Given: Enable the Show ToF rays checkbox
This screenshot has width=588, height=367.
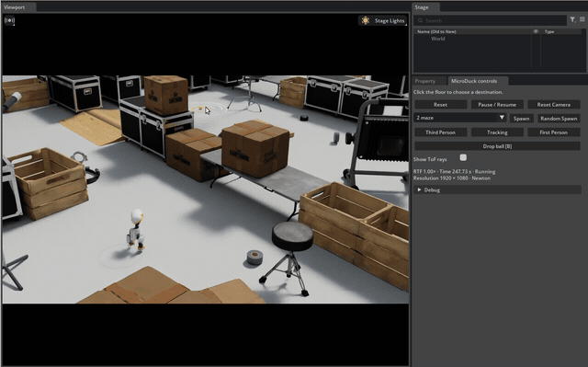Looking at the screenshot, I should pyautogui.click(x=463, y=157).
